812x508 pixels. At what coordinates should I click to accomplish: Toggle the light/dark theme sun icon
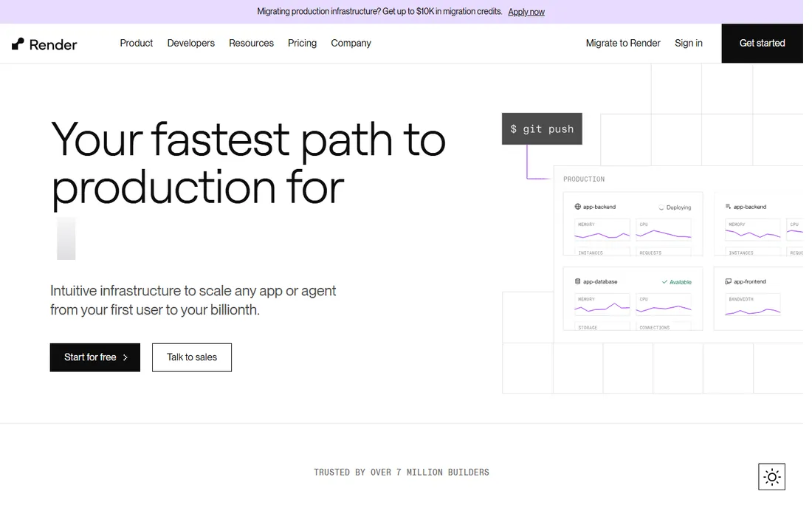[771, 477]
